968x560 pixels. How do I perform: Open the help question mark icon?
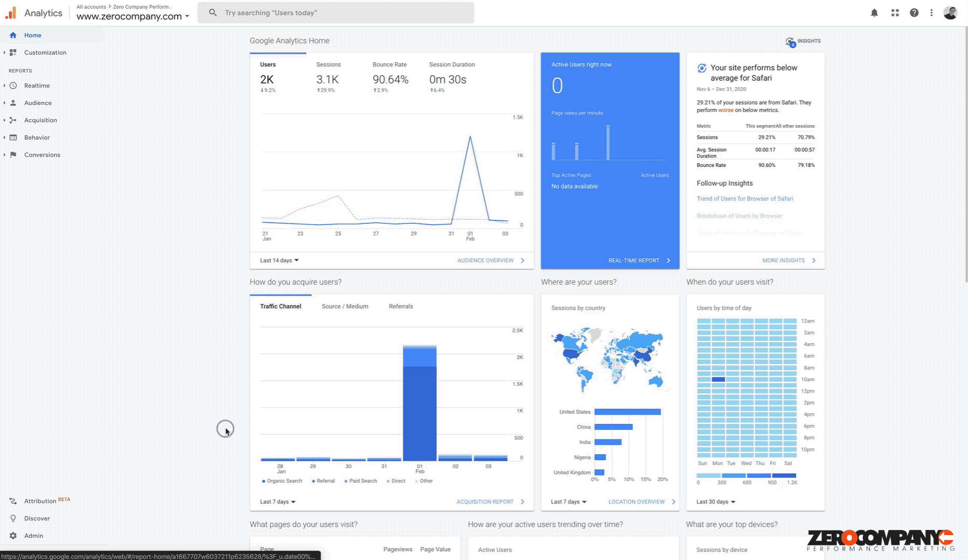[x=914, y=13]
